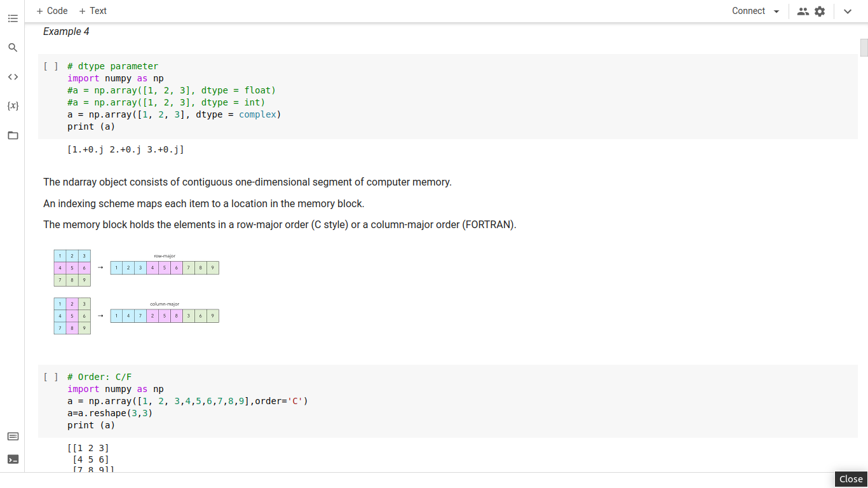Run the dtype parameter code cell

click(x=51, y=66)
